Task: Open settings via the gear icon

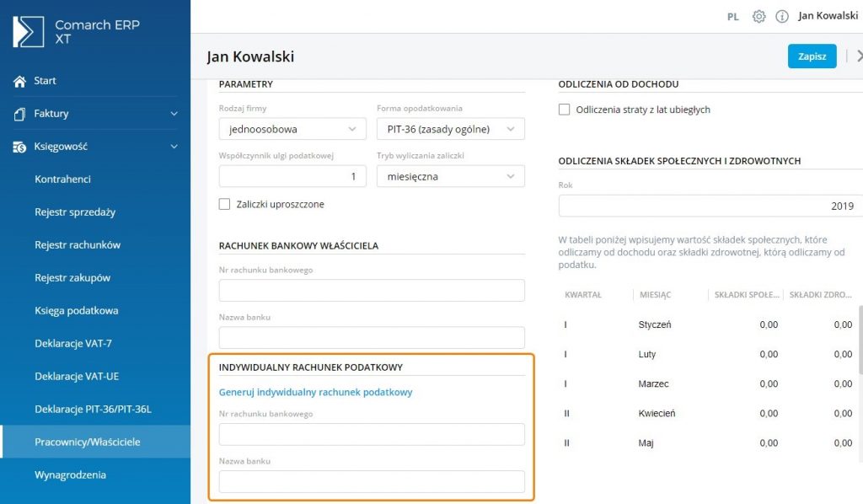Action: tap(758, 16)
